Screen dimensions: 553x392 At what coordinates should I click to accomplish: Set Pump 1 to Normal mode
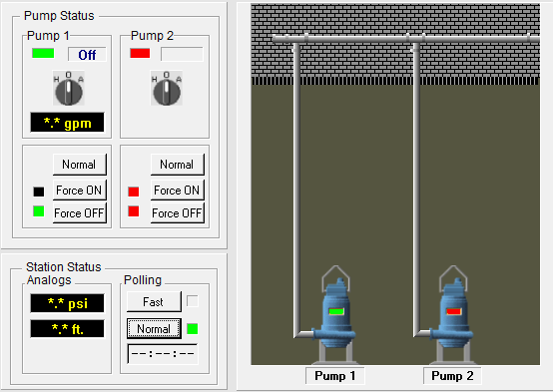pos(79,165)
